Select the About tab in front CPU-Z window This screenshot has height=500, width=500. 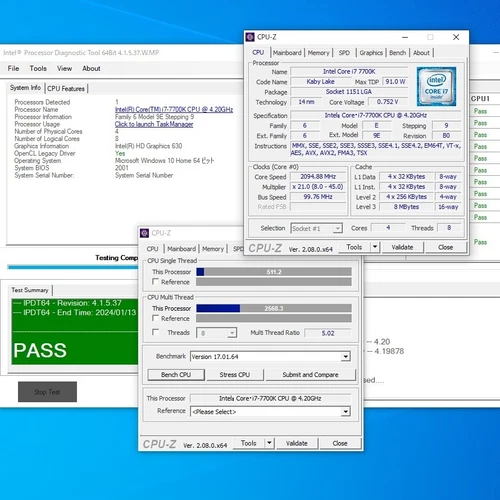point(421,53)
